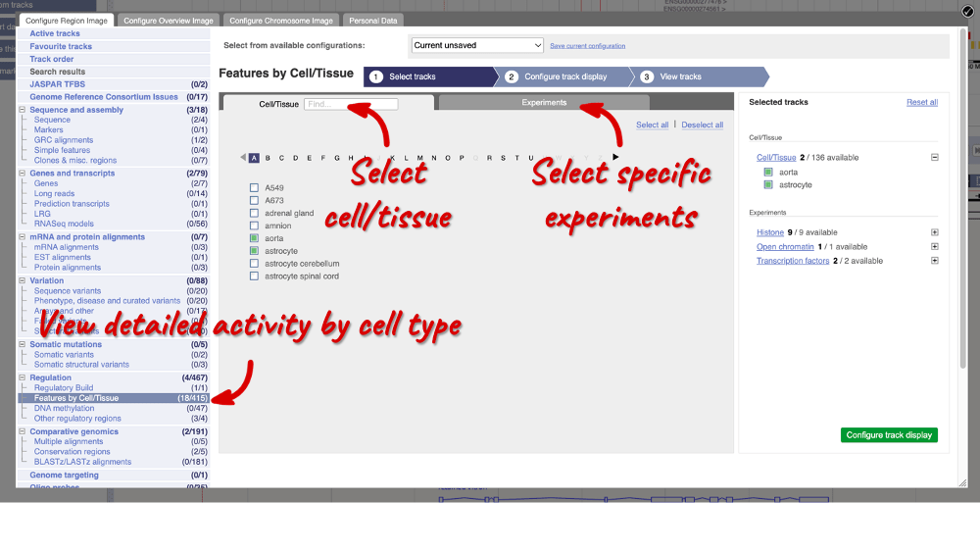Go to next letters with right arrow

(615, 158)
